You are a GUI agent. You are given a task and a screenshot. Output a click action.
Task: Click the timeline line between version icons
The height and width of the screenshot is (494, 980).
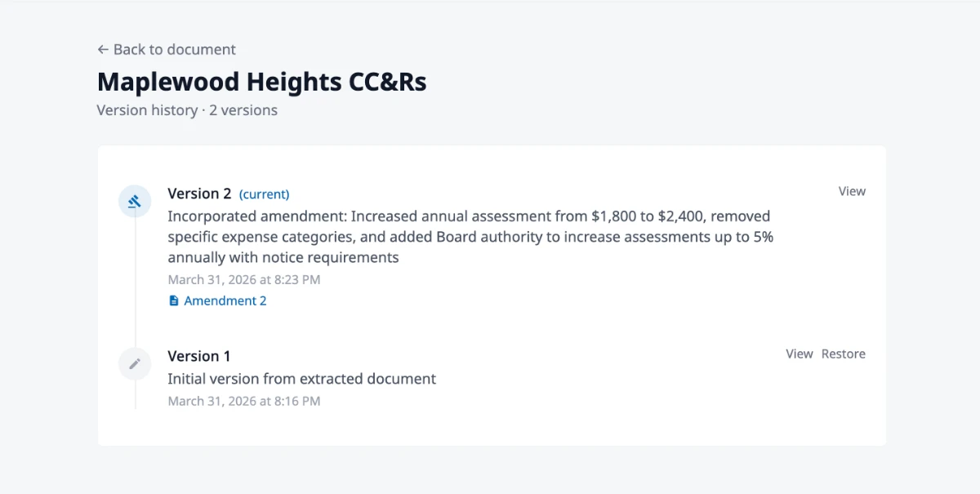135,283
